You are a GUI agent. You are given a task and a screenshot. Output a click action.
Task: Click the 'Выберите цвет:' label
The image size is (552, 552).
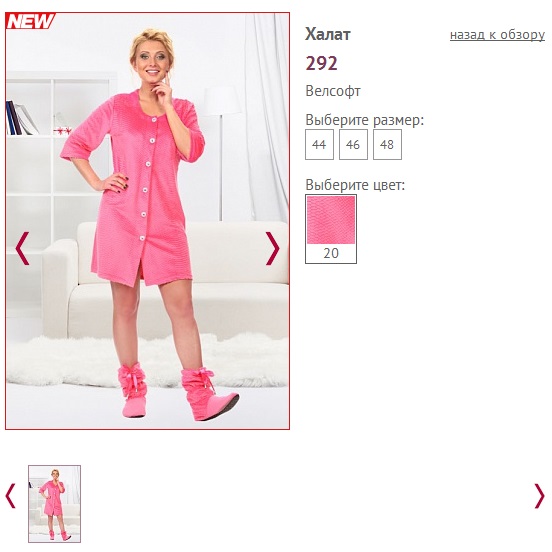(355, 185)
